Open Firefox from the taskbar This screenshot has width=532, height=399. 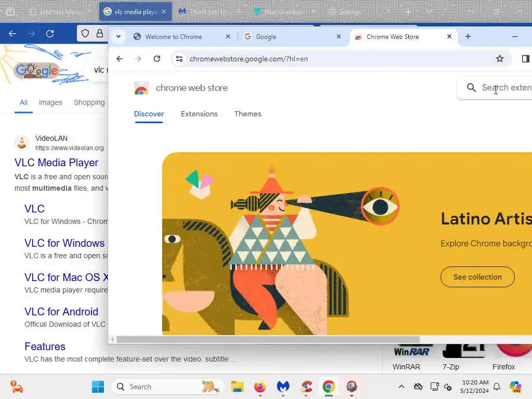point(260,387)
